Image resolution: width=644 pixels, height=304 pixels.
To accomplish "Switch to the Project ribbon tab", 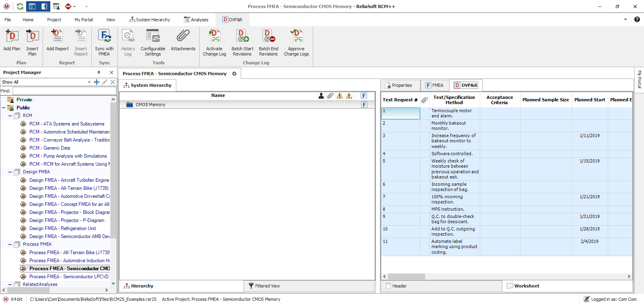I will (x=54, y=20).
